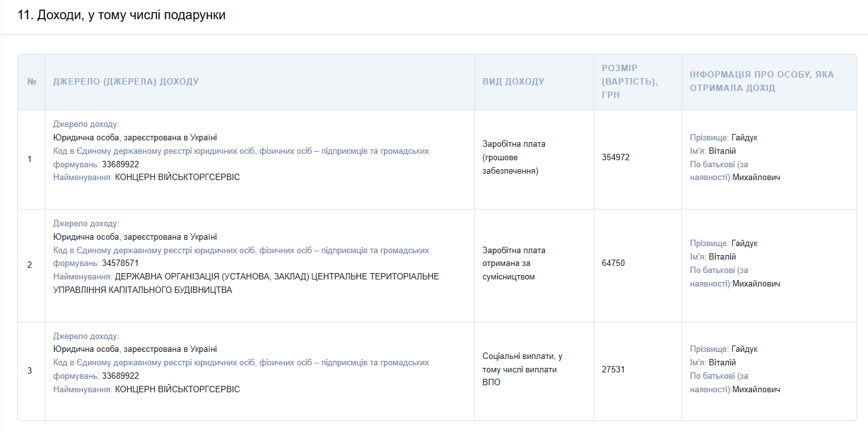868x432 pixels.
Task: Click 'Юридична особа, зареєстрована в Україні' in row 2
Action: click(135, 237)
